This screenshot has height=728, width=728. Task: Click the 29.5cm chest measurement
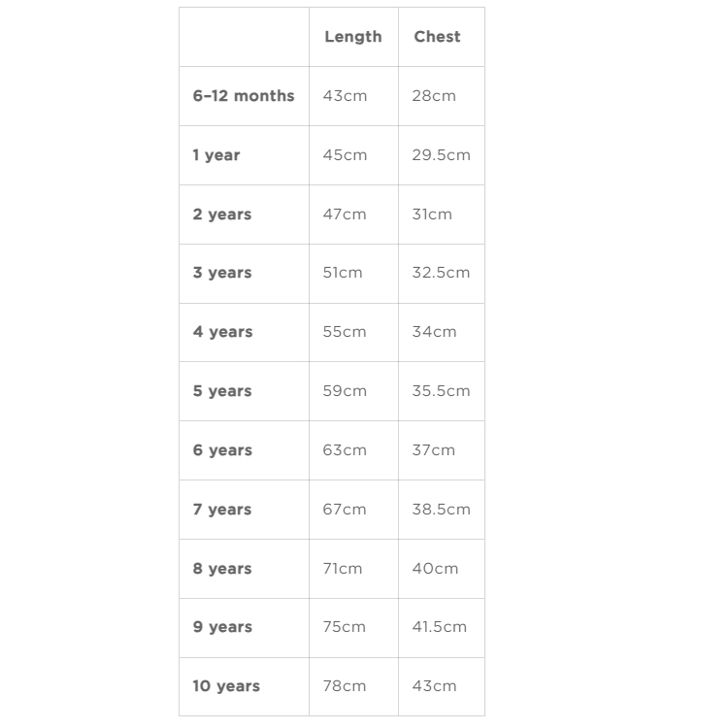pyautogui.click(x=441, y=155)
